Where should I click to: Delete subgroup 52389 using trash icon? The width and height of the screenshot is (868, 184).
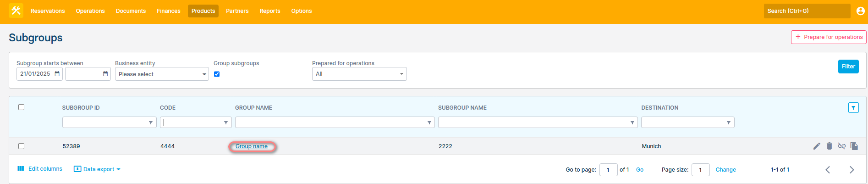pos(829,146)
